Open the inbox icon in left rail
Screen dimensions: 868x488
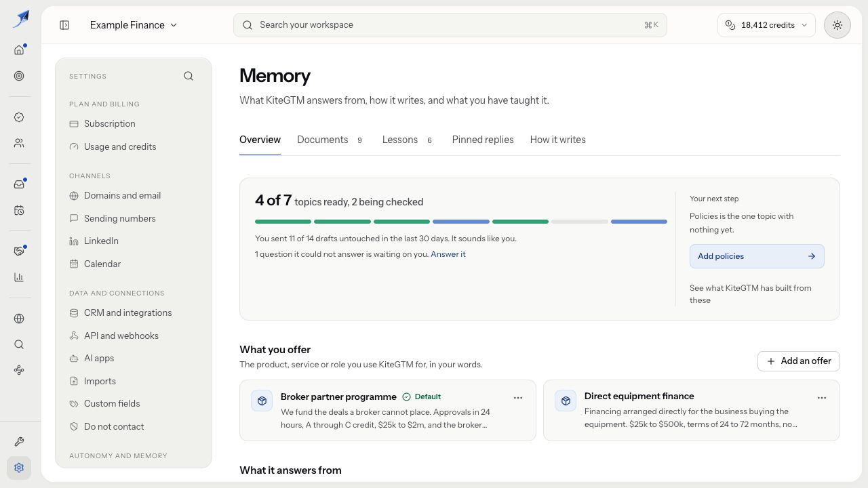coord(19,184)
